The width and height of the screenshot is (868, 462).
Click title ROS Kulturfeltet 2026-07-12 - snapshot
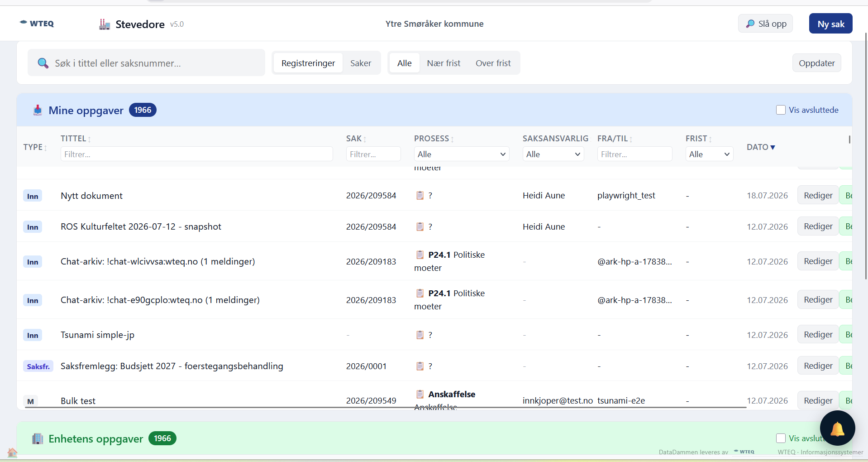141,226
